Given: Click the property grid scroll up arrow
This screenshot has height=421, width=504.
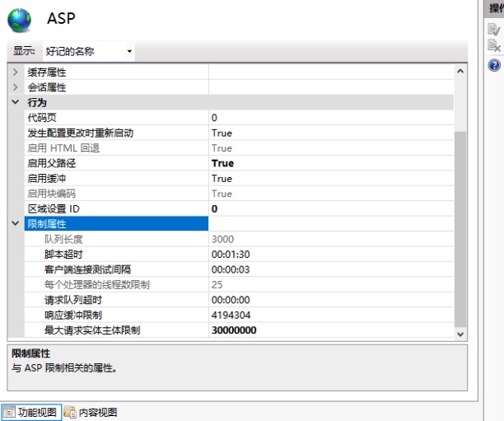Looking at the screenshot, I should coord(460,71).
